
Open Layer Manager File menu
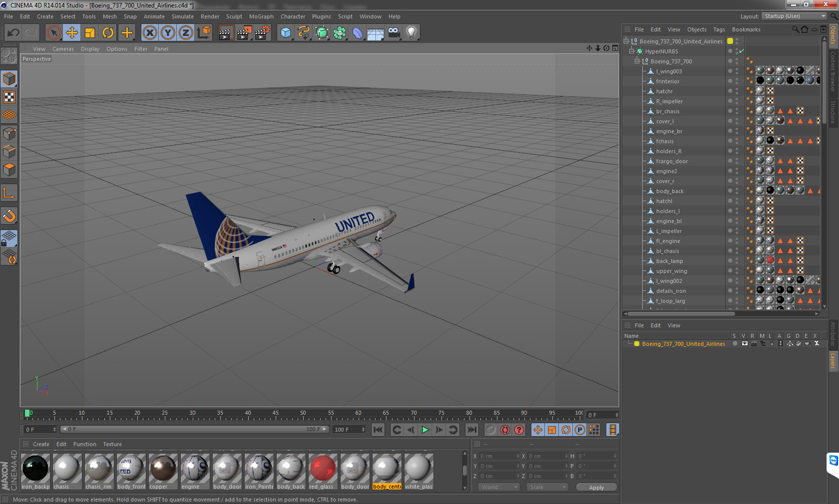[639, 325]
